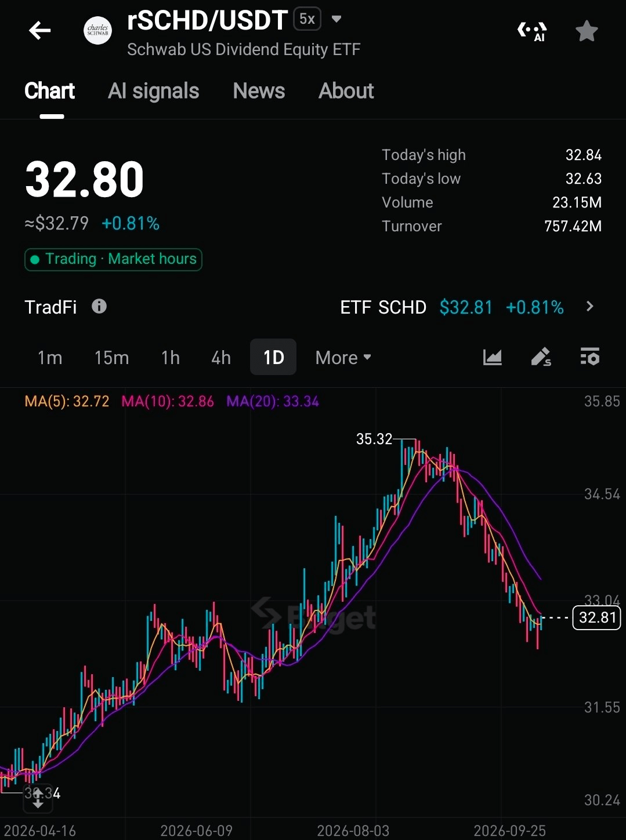Open the News tab

(x=259, y=91)
